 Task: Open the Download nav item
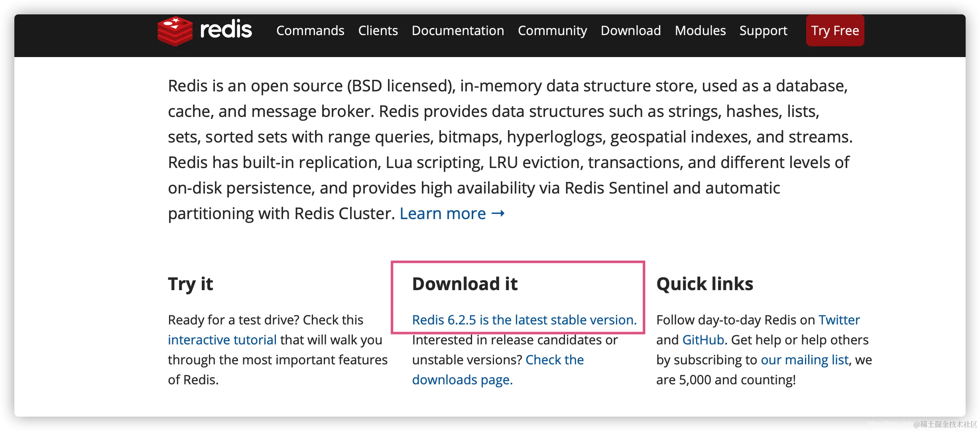[x=631, y=31]
